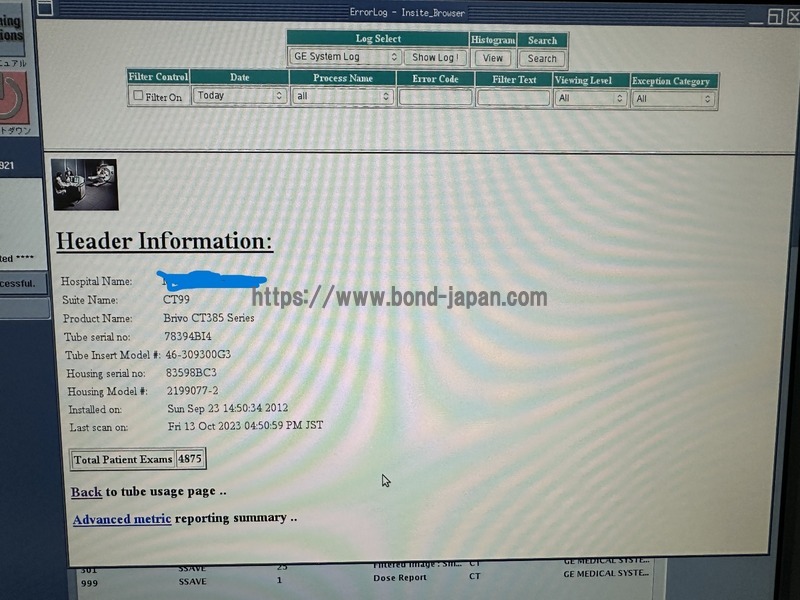800x600 pixels.
Task: Select the installed date Sun Sep 23 2012
Action: click(x=228, y=408)
